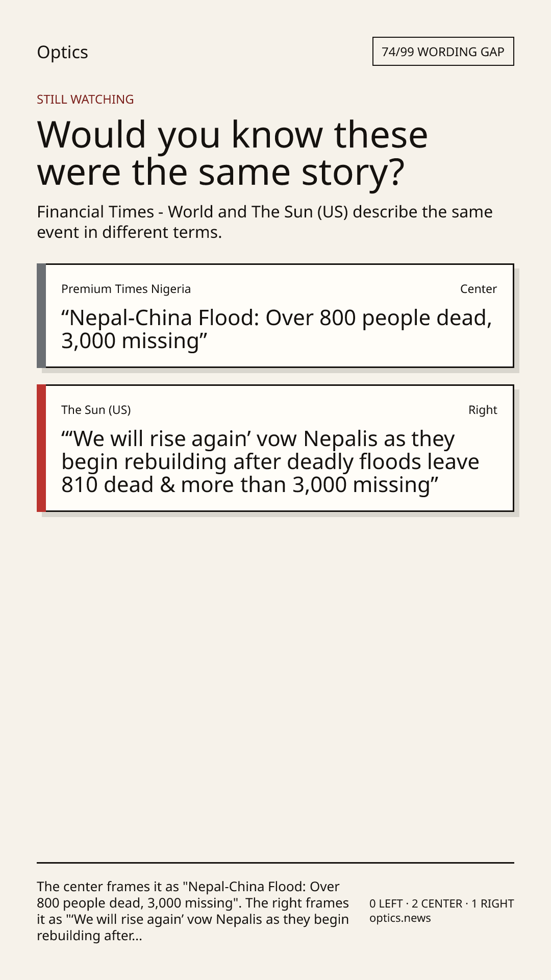The height and width of the screenshot is (980, 551).
Task: Open the optics.news link
Action: point(400,918)
